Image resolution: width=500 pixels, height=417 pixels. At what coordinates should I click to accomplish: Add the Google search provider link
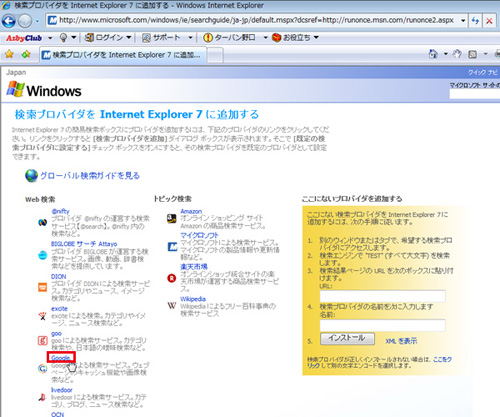pyautogui.click(x=61, y=358)
